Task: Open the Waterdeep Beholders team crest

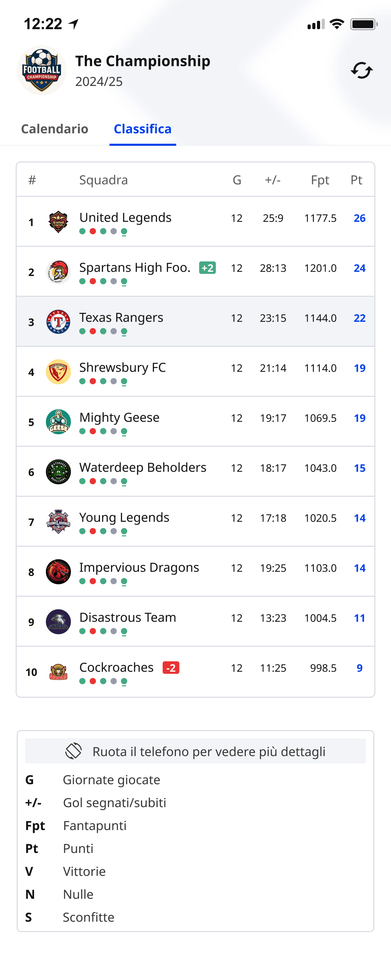Action: (58, 471)
